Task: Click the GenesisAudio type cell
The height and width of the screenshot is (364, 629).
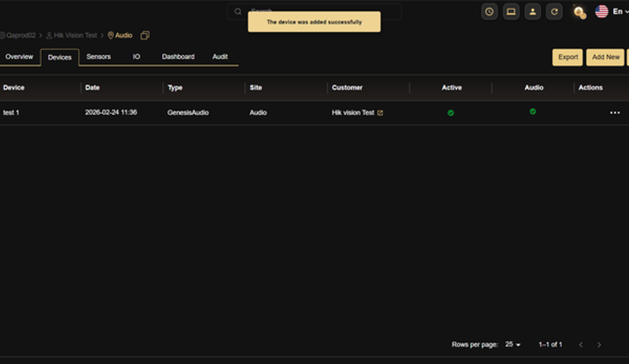Action: [x=188, y=112]
